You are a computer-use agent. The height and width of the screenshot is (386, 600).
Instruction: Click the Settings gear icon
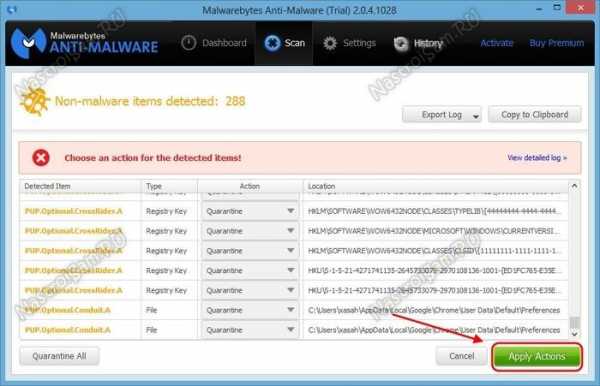pos(330,43)
